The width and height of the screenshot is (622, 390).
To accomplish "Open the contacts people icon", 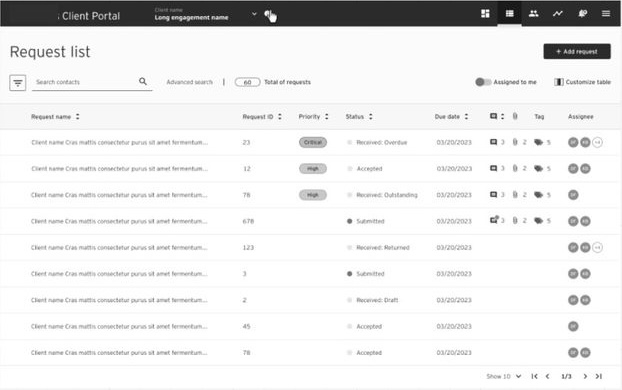I will click(534, 13).
